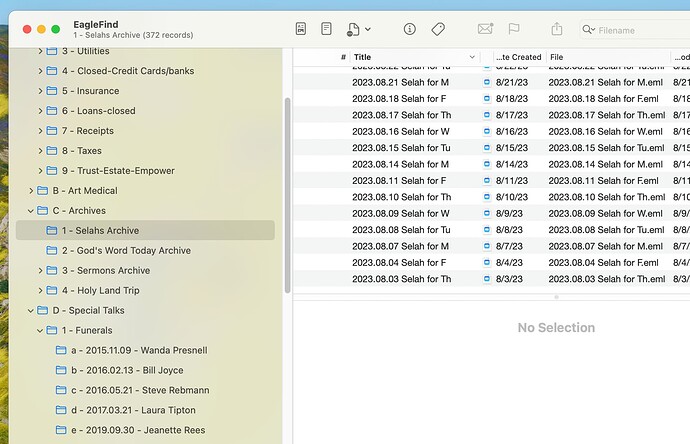690x444 pixels.
Task: Click the sidebar vertical scrollbar
Action: tap(288, 195)
